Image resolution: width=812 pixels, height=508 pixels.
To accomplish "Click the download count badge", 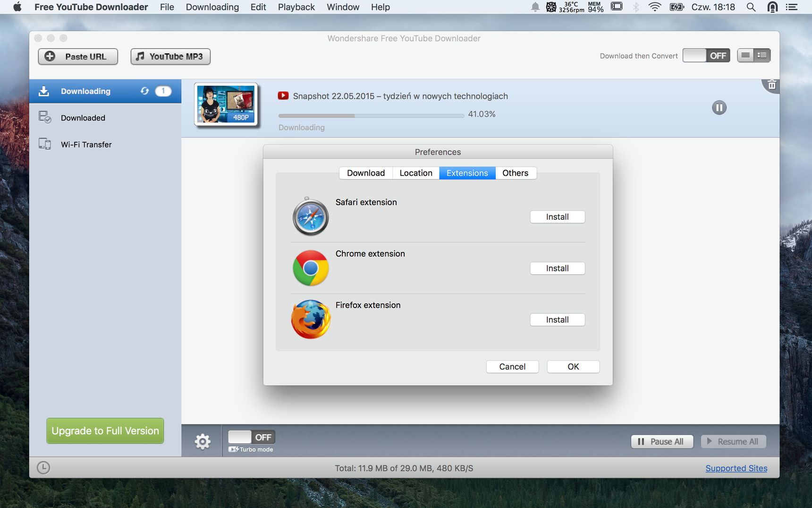I will click(x=163, y=91).
